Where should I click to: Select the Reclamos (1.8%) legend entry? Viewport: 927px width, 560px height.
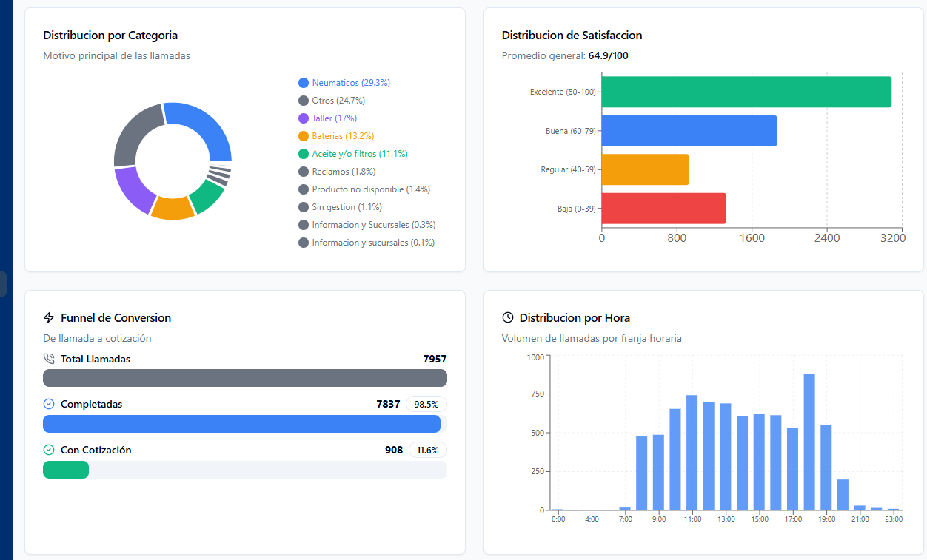[337, 172]
